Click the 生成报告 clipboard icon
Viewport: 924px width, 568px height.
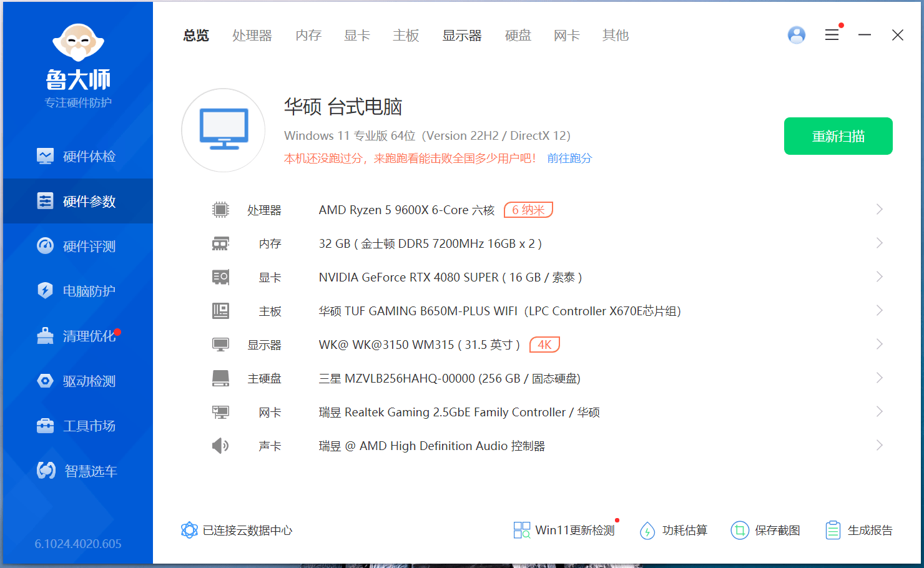pos(833,530)
